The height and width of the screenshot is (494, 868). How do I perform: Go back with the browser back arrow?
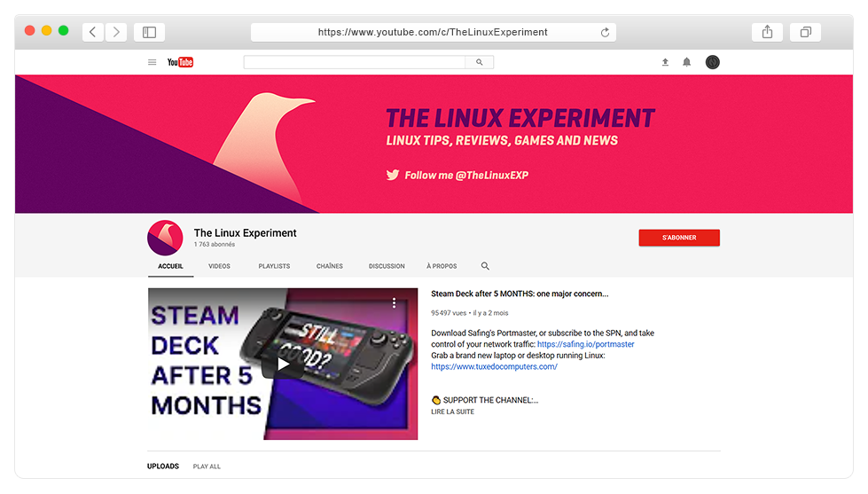tap(93, 32)
